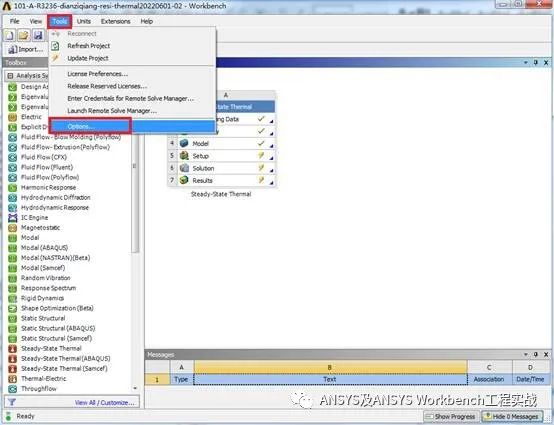Viewport: 554px width, 425px height.
Task: Open the Results row corner dropdown
Action: coord(271,183)
